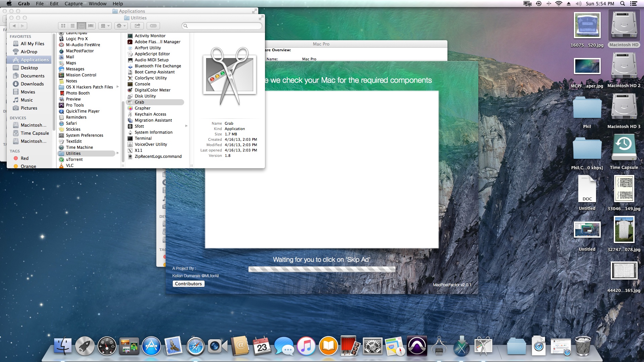Click the Edit Tags toolbar button
644x362 pixels.
point(153,26)
